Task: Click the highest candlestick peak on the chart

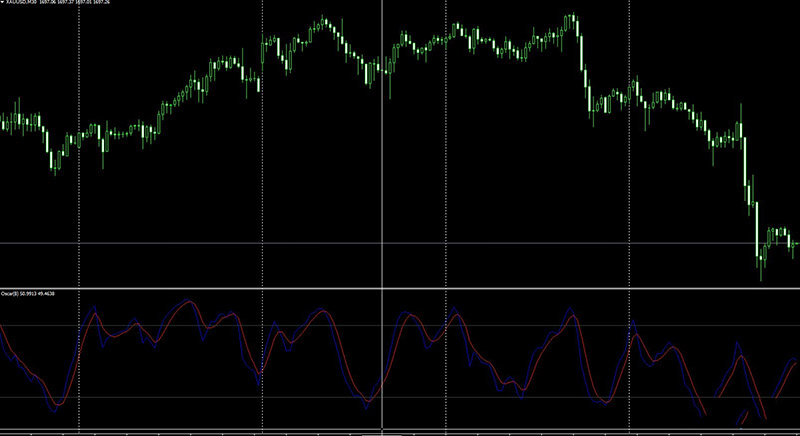Action: click(572, 16)
